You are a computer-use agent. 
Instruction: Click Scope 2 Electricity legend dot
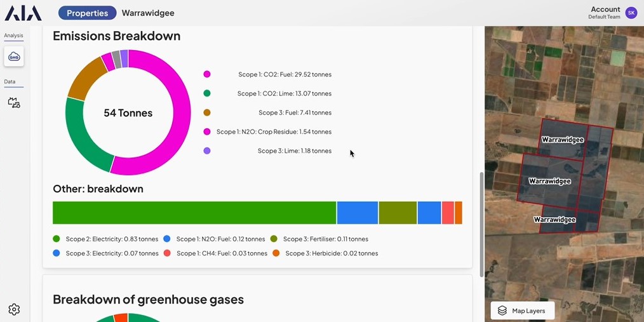57,239
